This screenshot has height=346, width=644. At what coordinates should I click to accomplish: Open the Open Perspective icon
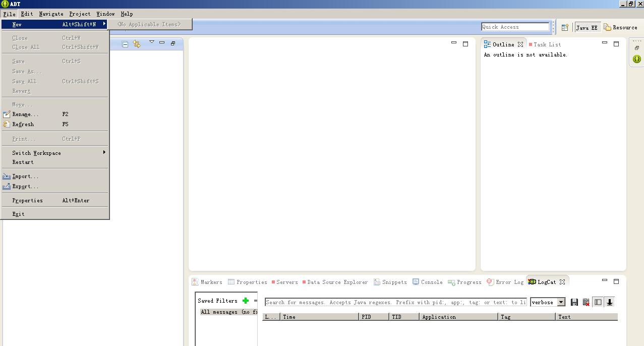[x=565, y=27]
